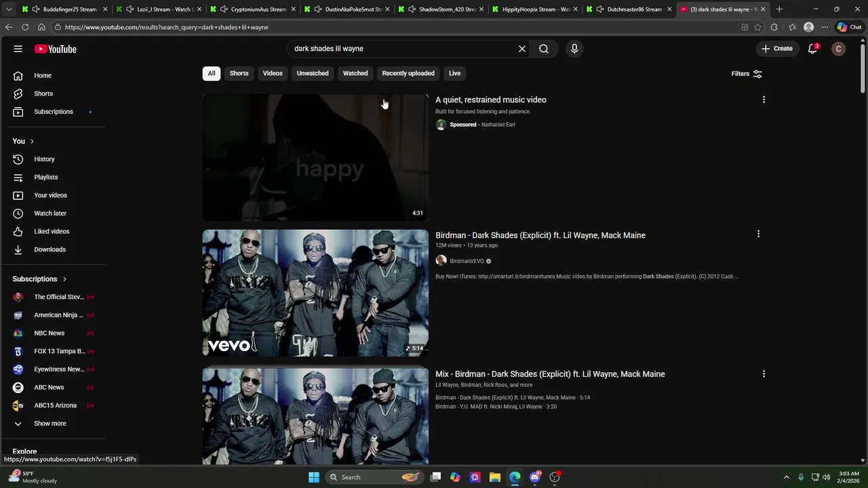Expand subscriptions with Show more
Viewport: 868px width, 488px height.
(x=54, y=424)
